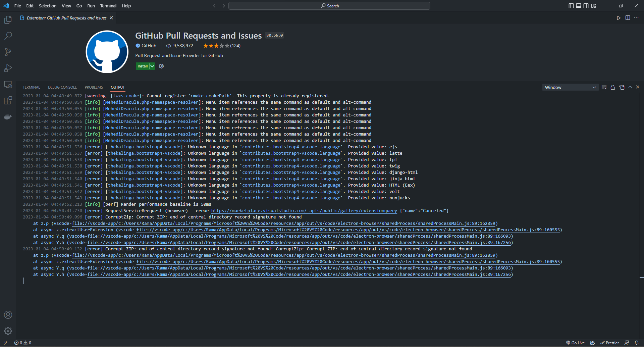This screenshot has width=644, height=347.
Task: Install the GitHub Pull Requests extension
Action: 143,66
